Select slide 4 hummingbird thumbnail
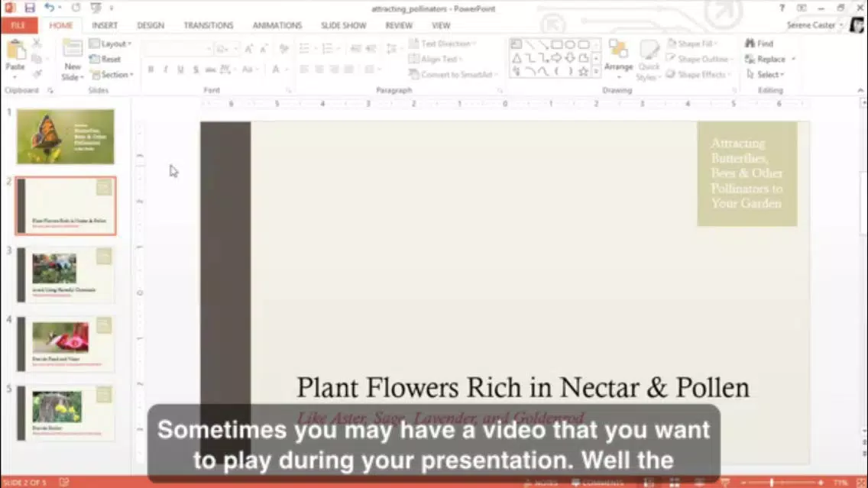868x488 pixels. pyautogui.click(x=65, y=344)
